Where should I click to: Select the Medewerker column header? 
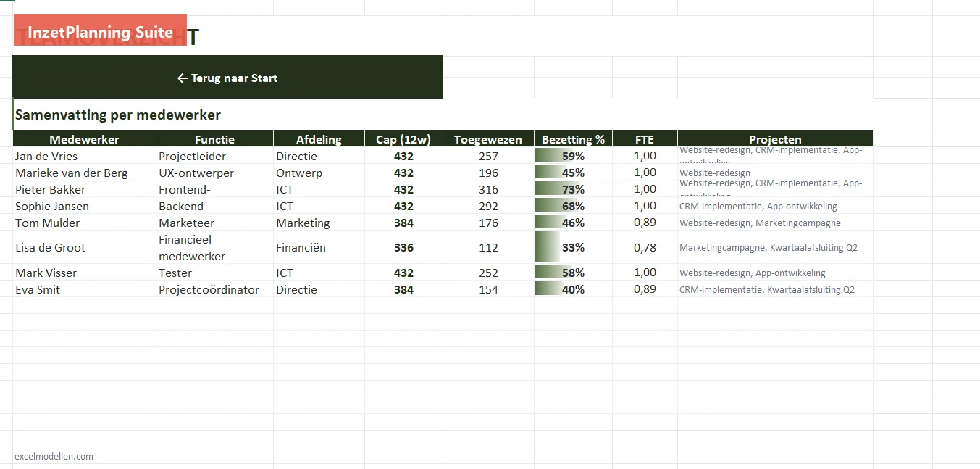[x=84, y=139]
